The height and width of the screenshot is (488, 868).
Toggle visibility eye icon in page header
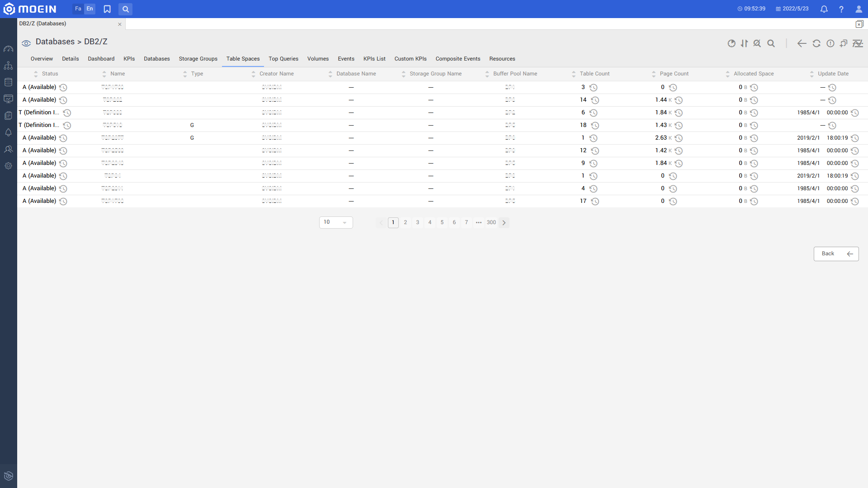click(x=26, y=42)
